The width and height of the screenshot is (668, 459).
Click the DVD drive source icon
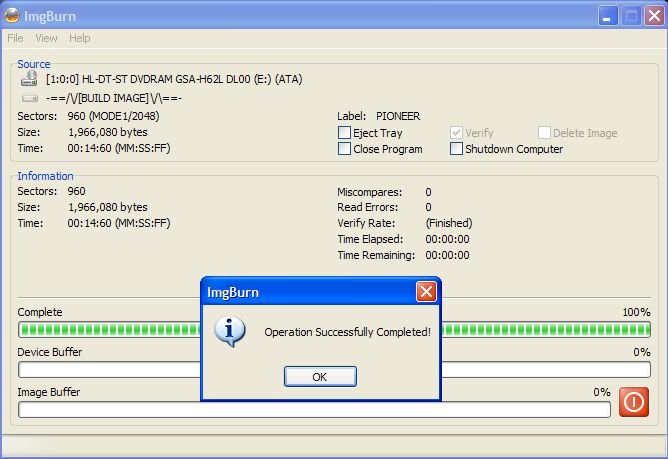(29, 78)
